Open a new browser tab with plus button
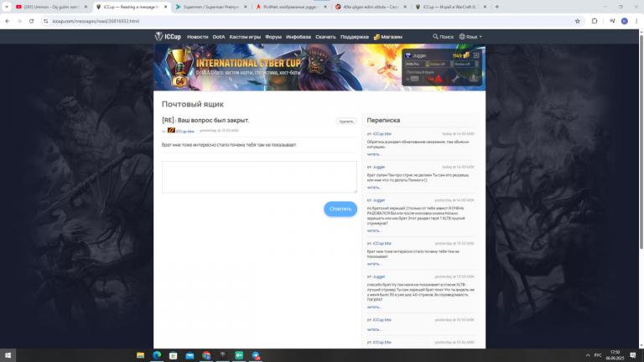The height and width of the screenshot is (362, 644). [497, 7]
